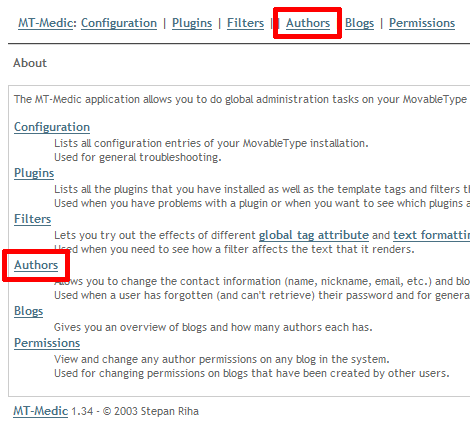The height and width of the screenshot is (435, 470).
Task: Click text 'Lists all configuration entries of your MovableType installation.'
Action: click(x=211, y=143)
